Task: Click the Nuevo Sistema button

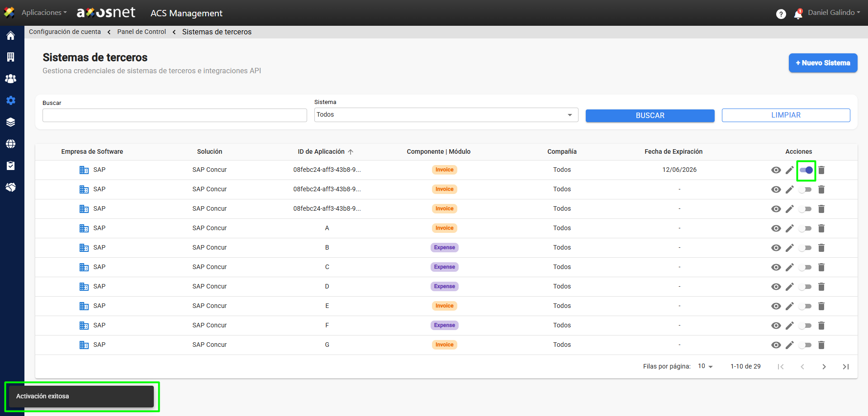Action: point(823,63)
